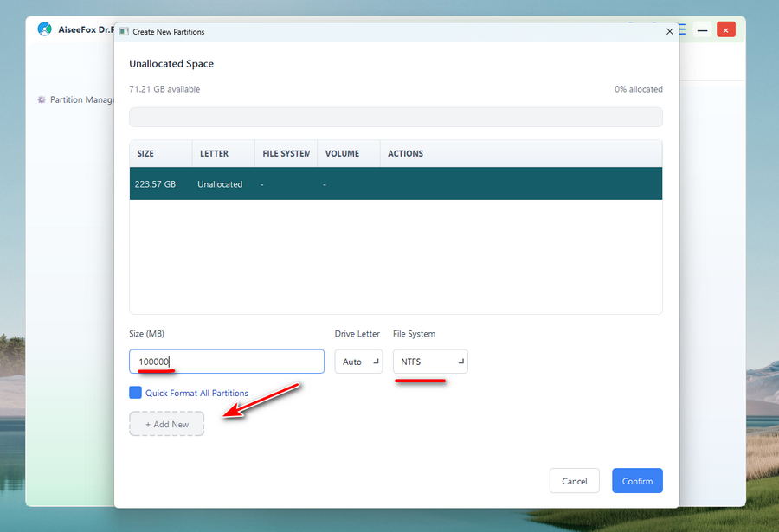Click the + Add New button
The width and height of the screenshot is (779, 532).
(166, 424)
